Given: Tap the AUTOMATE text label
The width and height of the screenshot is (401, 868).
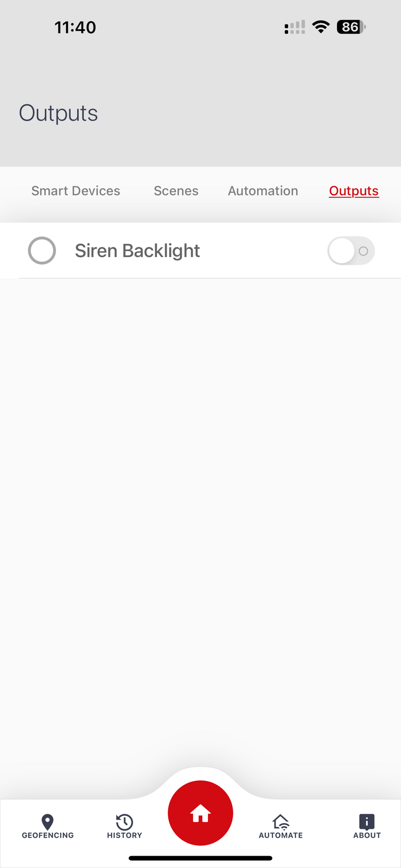Looking at the screenshot, I should click(281, 835).
